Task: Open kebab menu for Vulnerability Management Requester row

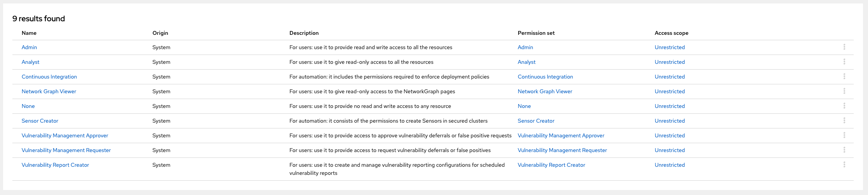Action: click(844, 150)
